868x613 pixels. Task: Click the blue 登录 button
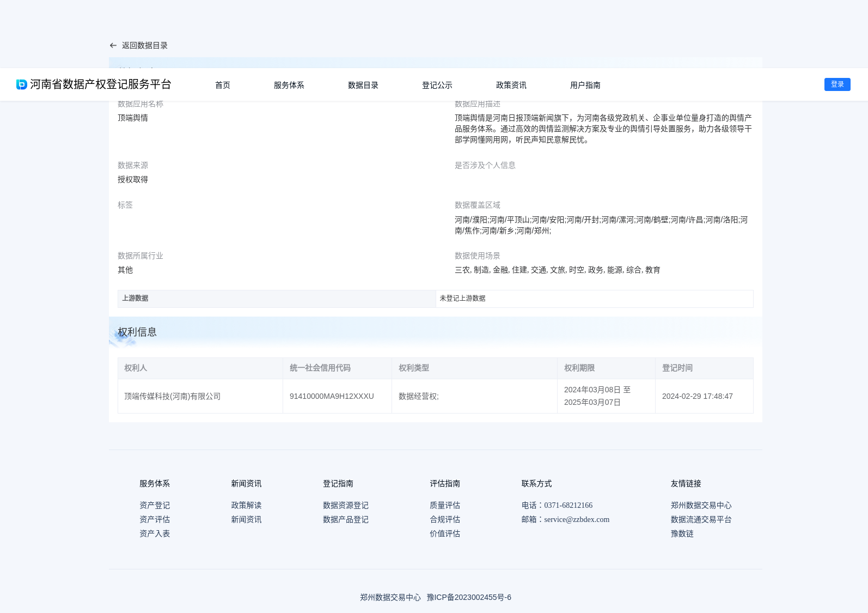[x=838, y=84]
